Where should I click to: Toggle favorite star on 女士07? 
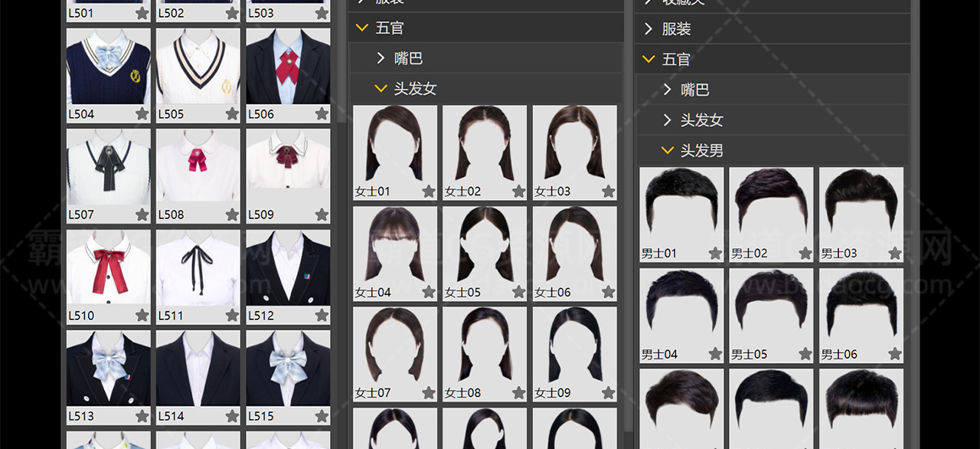(x=429, y=393)
